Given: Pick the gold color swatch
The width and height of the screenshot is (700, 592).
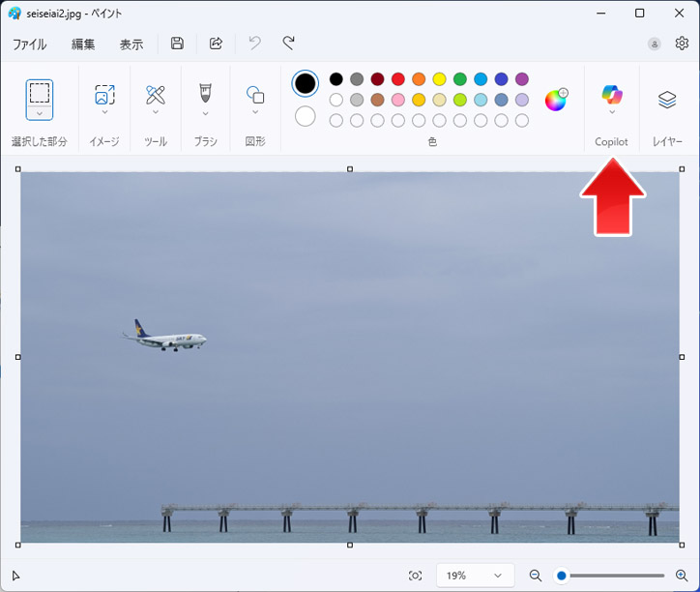Looking at the screenshot, I should click(x=419, y=100).
